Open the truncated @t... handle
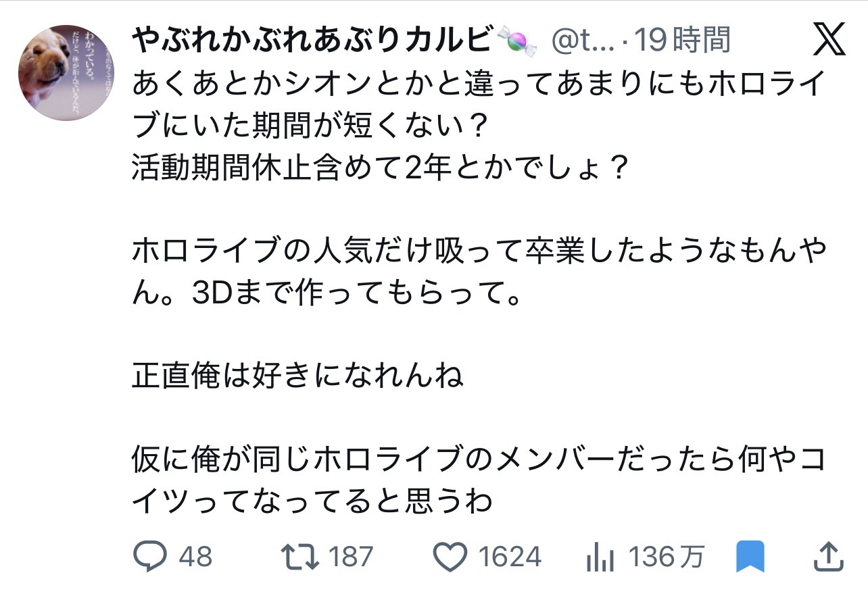The image size is (868, 598). [583, 42]
